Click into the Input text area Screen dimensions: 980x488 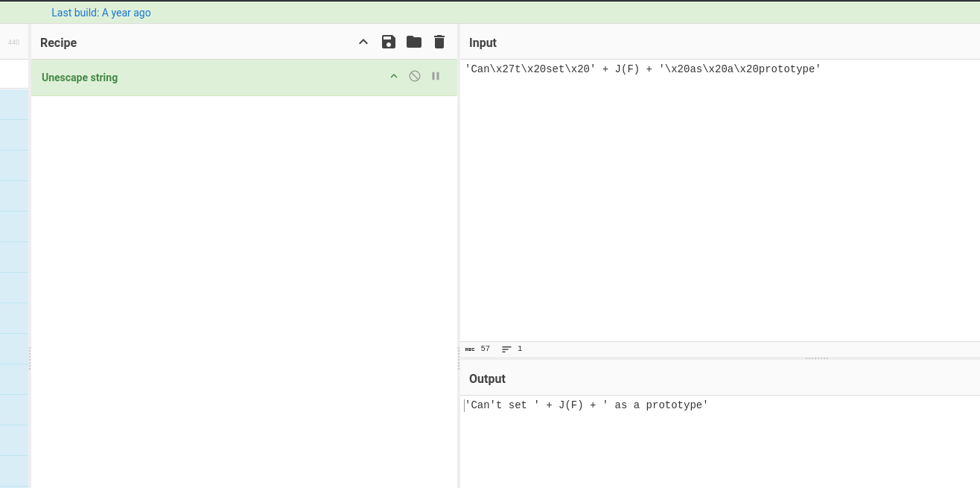720,200
